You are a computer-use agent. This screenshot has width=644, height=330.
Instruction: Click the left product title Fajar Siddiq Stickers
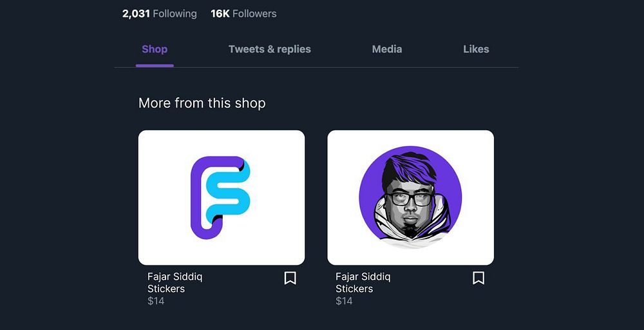pyautogui.click(x=175, y=283)
